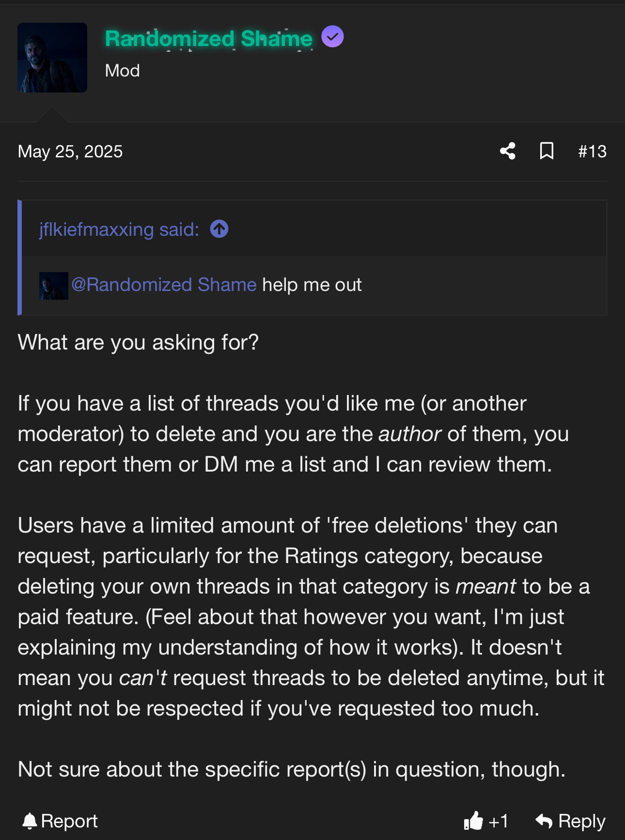
Task: Click the @Randomized Shame mention in quote
Action: pyautogui.click(x=164, y=285)
